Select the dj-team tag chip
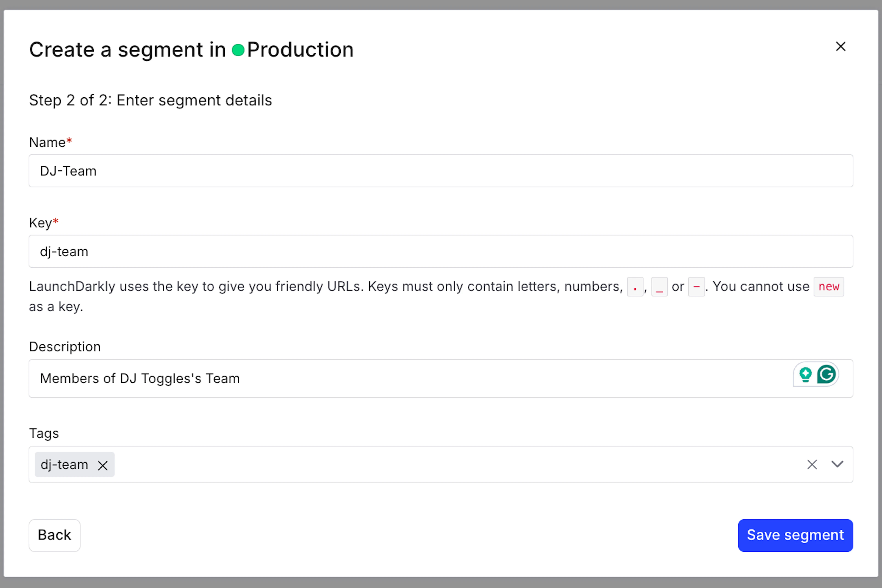Screen dimensions: 882x588 point(65,465)
